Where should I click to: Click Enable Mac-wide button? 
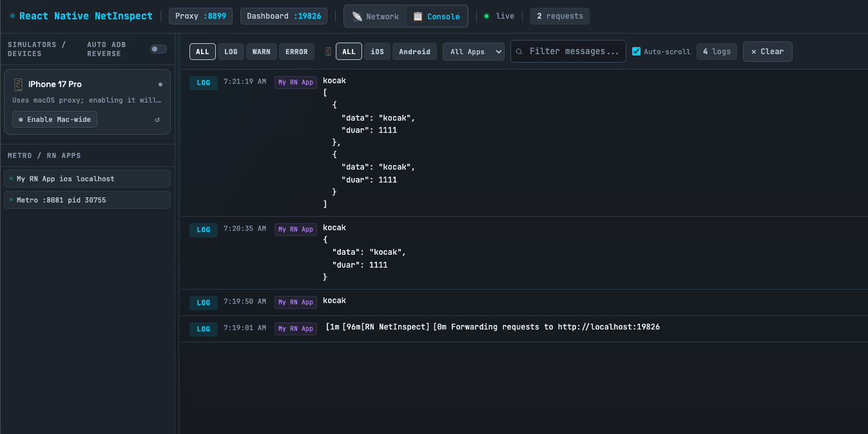tap(55, 119)
